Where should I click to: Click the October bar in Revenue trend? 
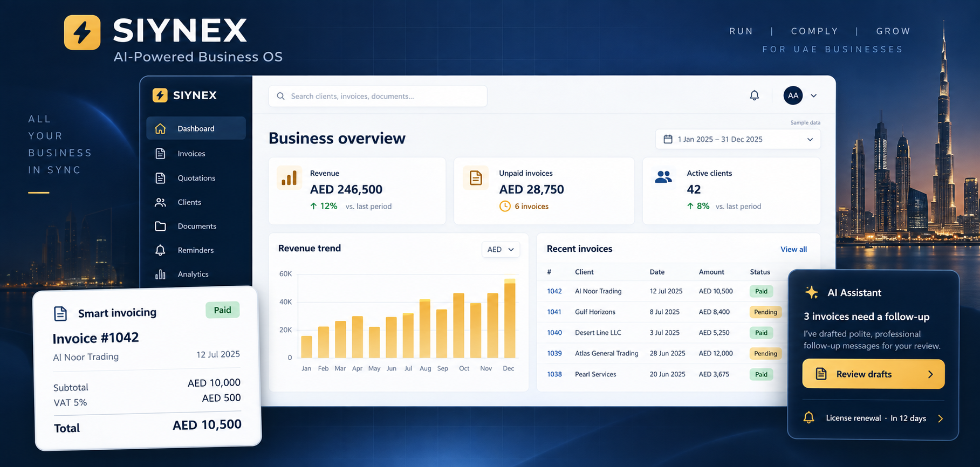tap(459, 326)
